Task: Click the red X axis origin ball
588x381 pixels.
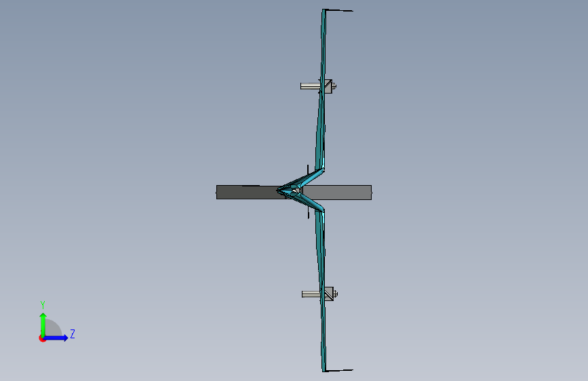Action: pos(42,338)
